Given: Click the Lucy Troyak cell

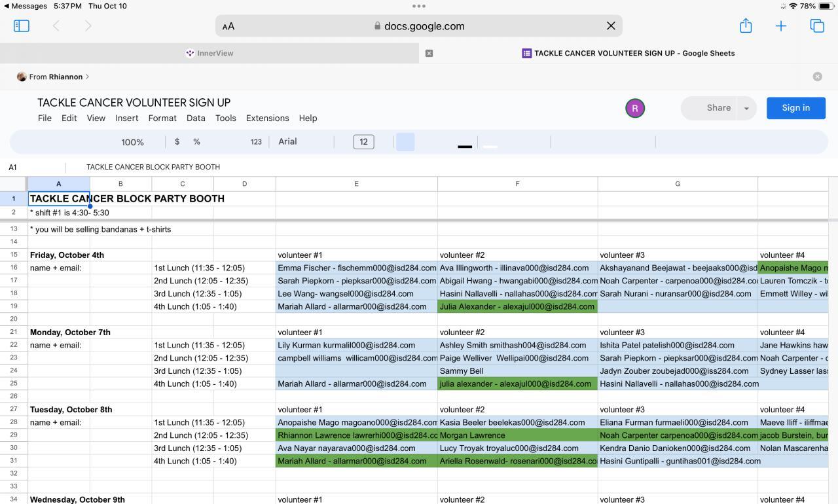Looking at the screenshot, I should [x=518, y=448].
